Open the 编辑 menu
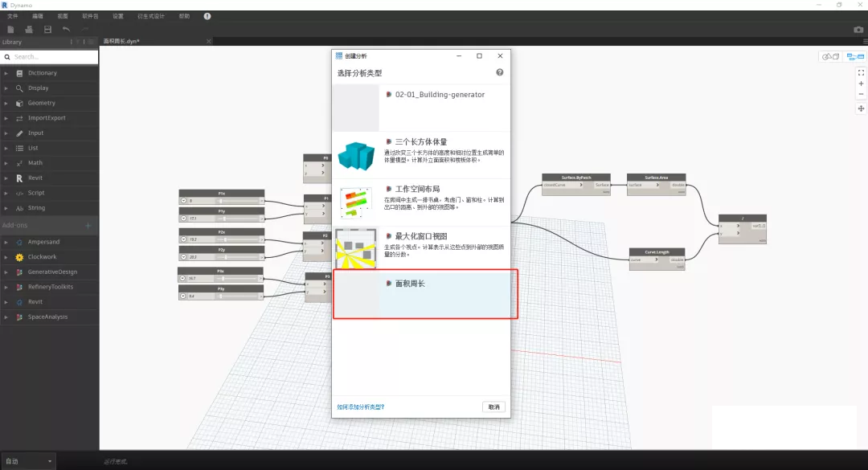The image size is (868, 470). click(x=38, y=16)
